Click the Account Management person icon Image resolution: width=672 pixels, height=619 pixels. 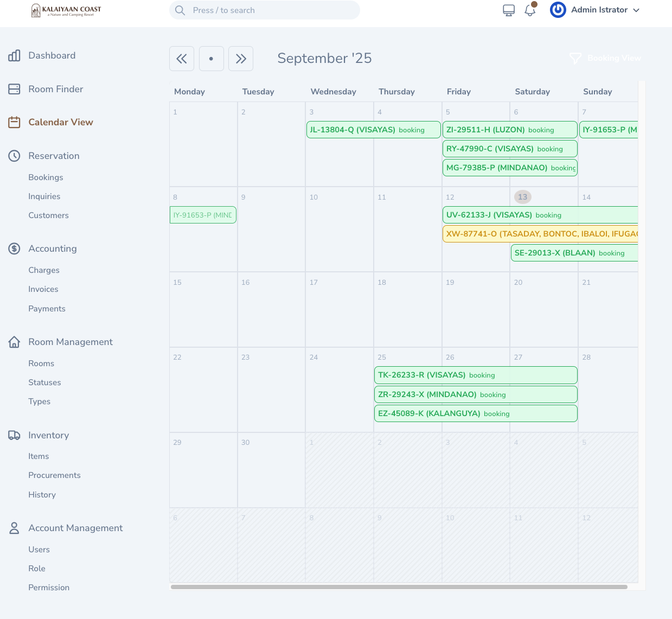14,527
